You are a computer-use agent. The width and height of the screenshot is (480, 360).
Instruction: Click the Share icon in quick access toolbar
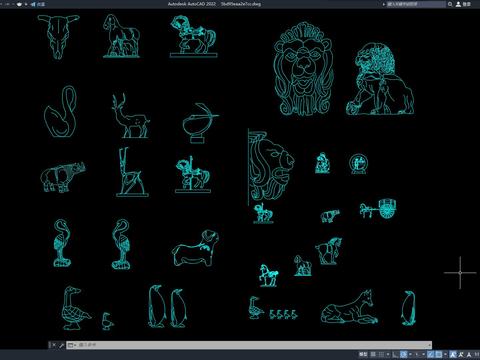[x=33, y=4]
